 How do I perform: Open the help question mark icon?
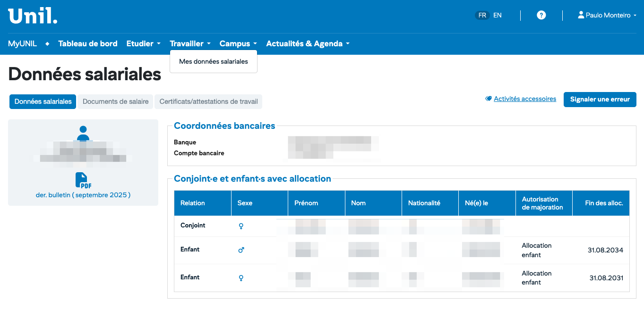541,15
